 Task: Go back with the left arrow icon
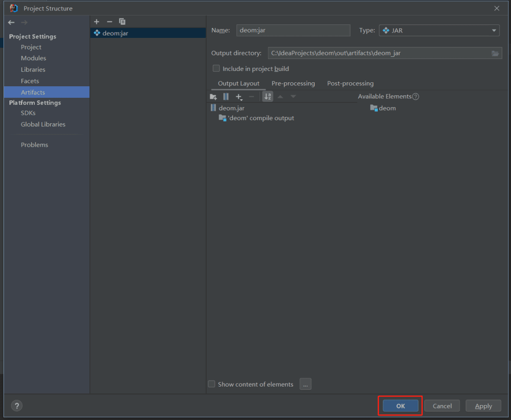11,22
